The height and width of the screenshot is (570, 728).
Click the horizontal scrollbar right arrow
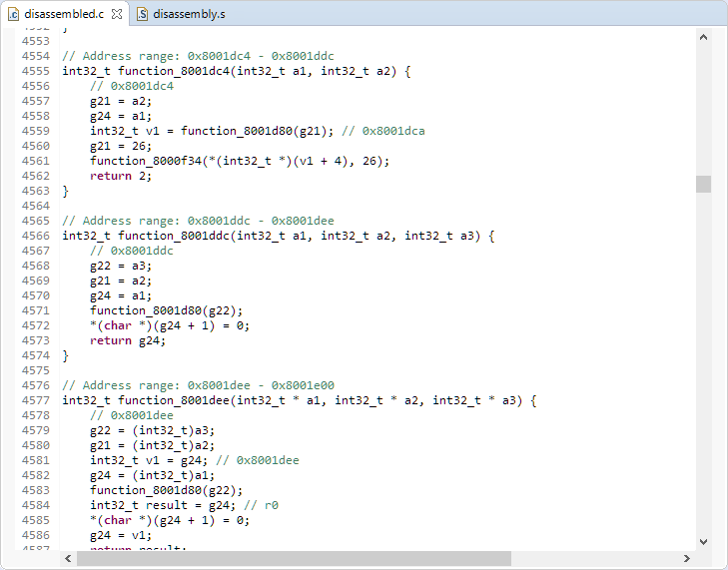click(687, 558)
